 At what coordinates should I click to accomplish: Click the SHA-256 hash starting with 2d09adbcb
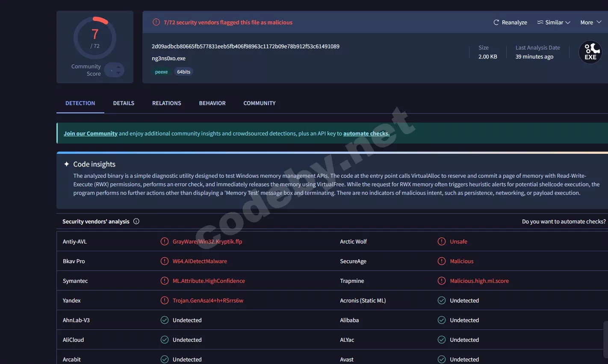tap(245, 46)
